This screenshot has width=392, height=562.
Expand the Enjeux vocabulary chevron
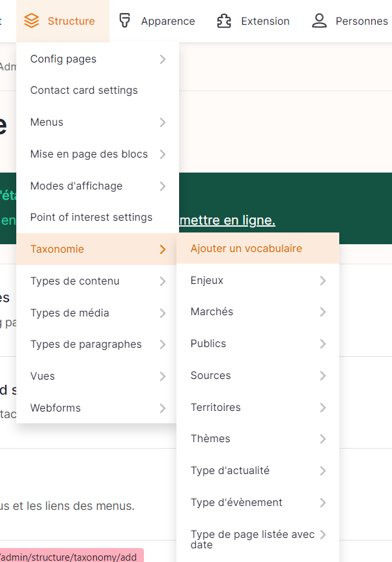pyautogui.click(x=322, y=281)
